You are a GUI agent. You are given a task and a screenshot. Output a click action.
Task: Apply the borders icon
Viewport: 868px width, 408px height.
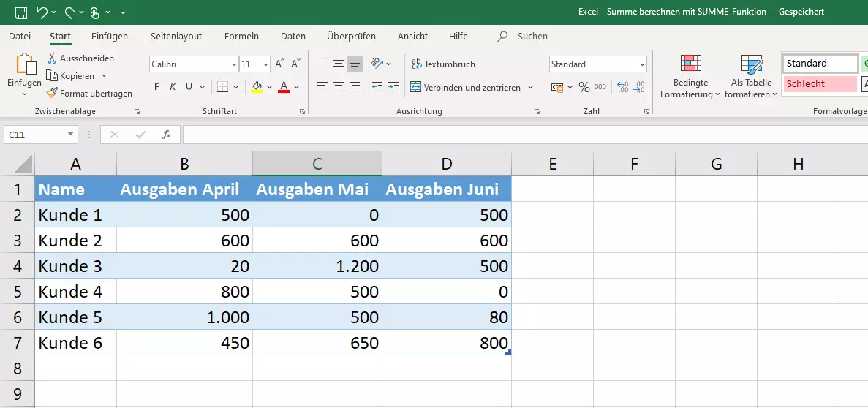(222, 87)
